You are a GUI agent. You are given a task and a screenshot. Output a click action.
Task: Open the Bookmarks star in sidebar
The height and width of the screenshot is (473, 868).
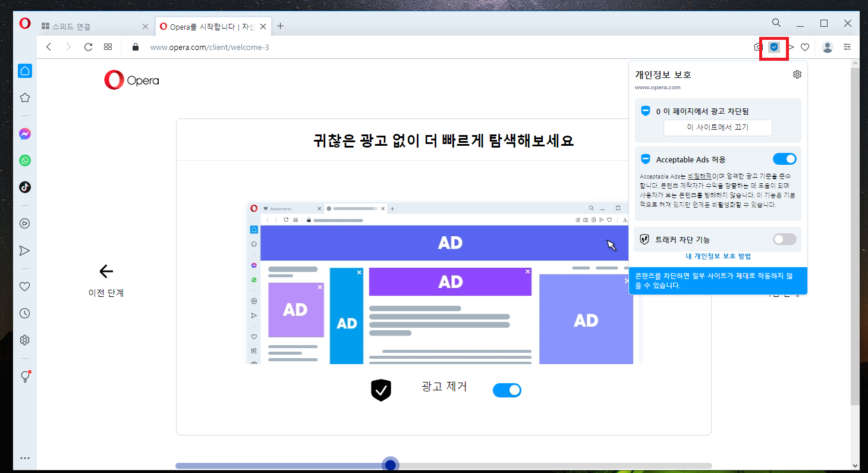pos(25,98)
